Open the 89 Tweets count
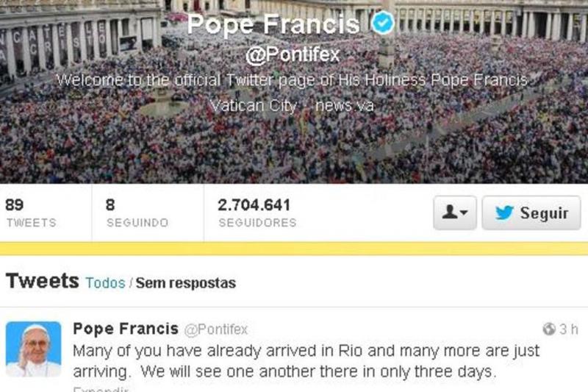 [x=31, y=213]
